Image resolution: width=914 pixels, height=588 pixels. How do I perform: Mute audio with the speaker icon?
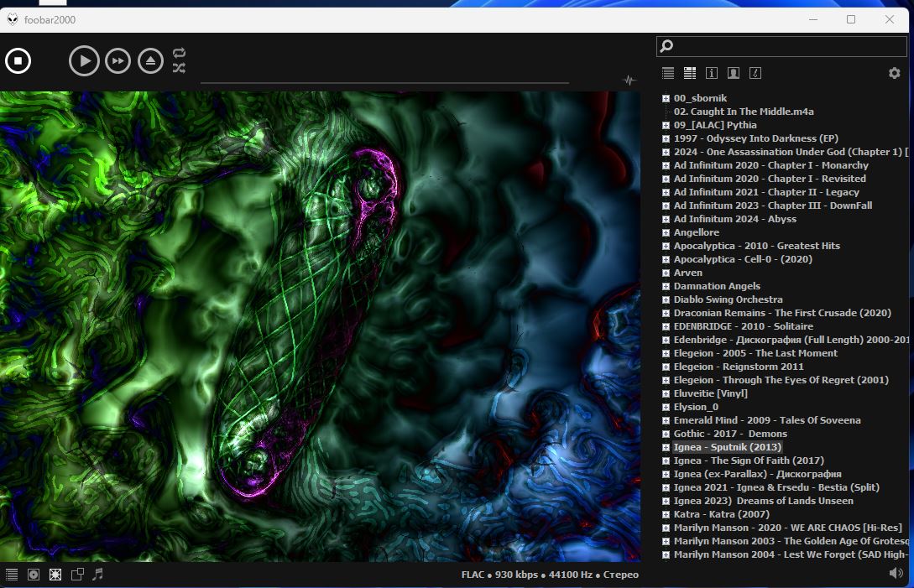(x=896, y=573)
